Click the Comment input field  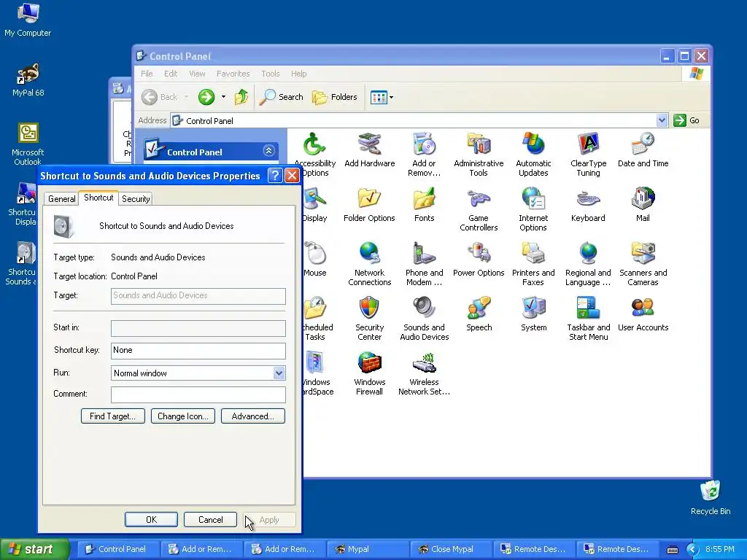(x=198, y=394)
